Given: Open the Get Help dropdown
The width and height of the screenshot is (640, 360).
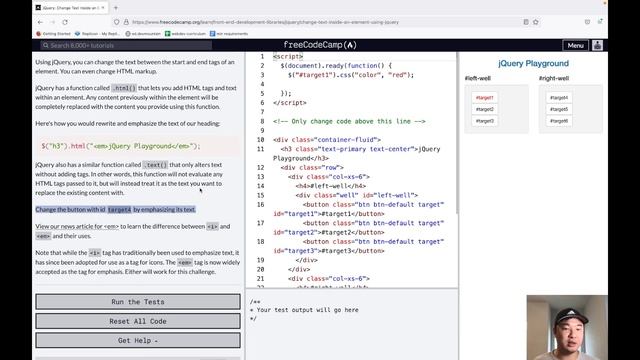Looking at the screenshot, I should (x=138, y=340).
